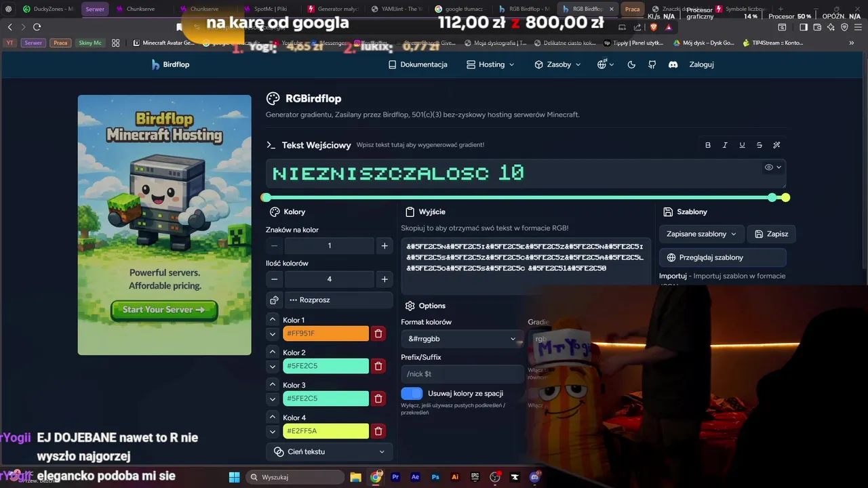
Task: Delete Kolor 1 with trash icon
Action: tap(378, 333)
